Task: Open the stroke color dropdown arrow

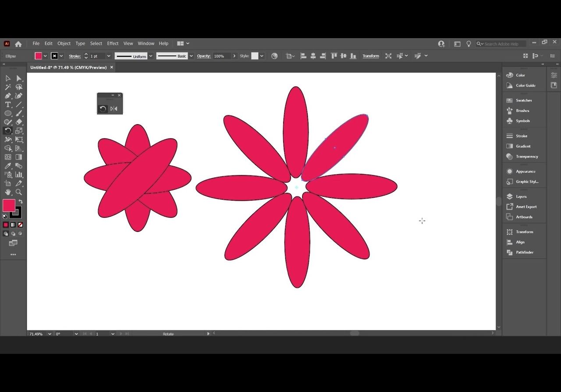Action: [x=61, y=56]
